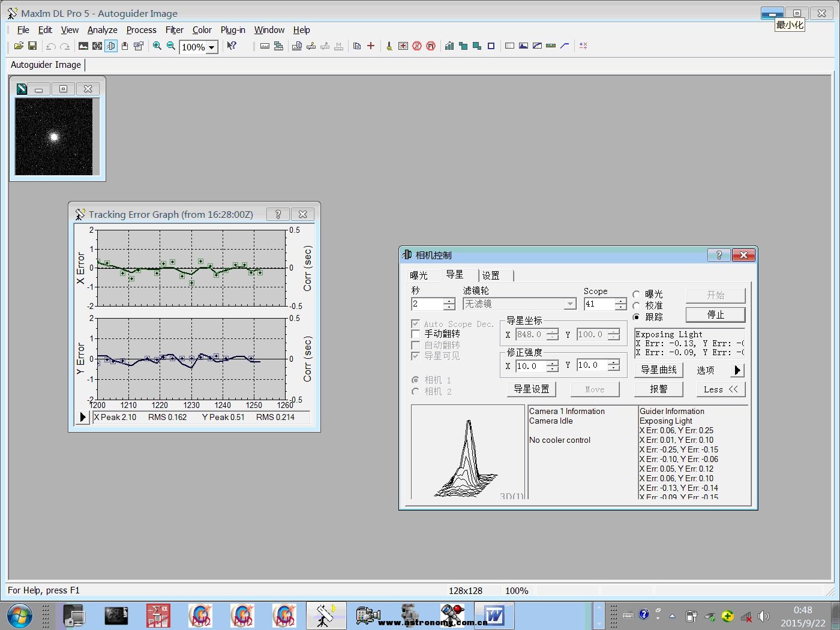This screenshot has width=840, height=630.
Task: Click the Autoguider star image thumbnail
Action: pyautogui.click(x=54, y=137)
